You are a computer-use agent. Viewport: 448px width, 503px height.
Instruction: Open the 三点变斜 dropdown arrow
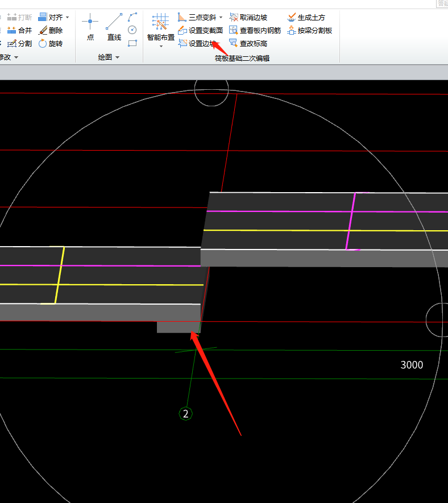[221, 17]
